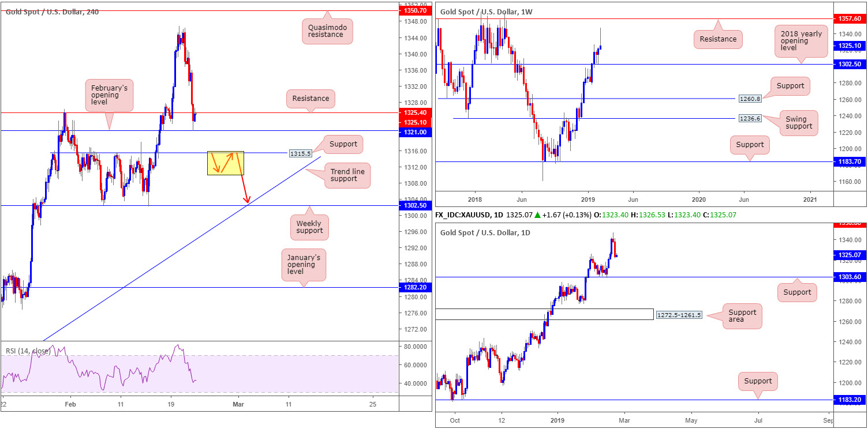Click the 1315.5 level tag
Screen dimensions: 868x429
point(302,153)
